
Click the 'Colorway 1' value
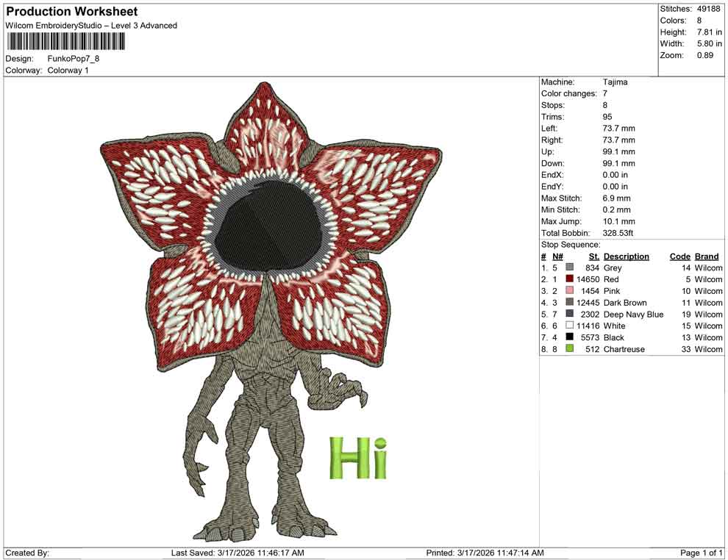click(68, 71)
